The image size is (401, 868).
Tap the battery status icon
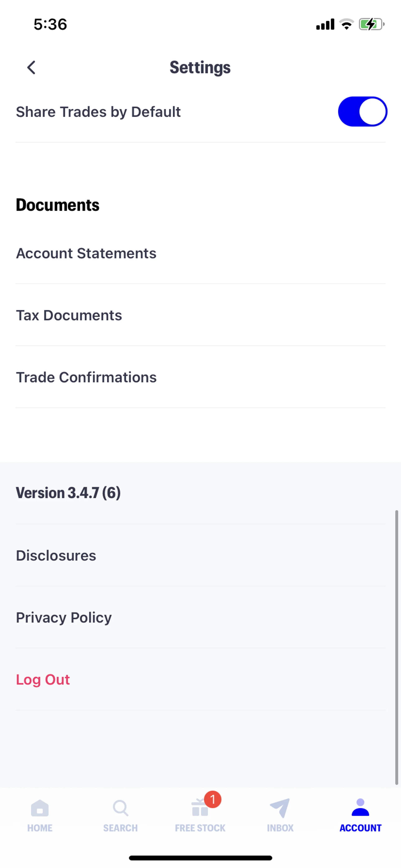click(371, 24)
